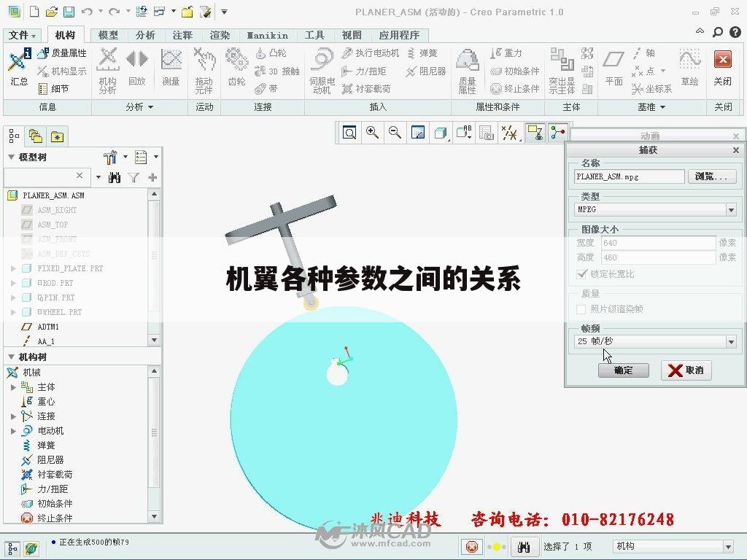Insert a 阻尼器 damper
Viewport: 747px width, 560px height.
point(426,71)
